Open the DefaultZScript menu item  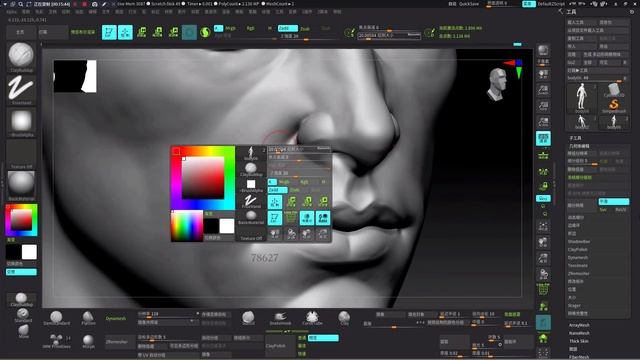pyautogui.click(x=551, y=4)
